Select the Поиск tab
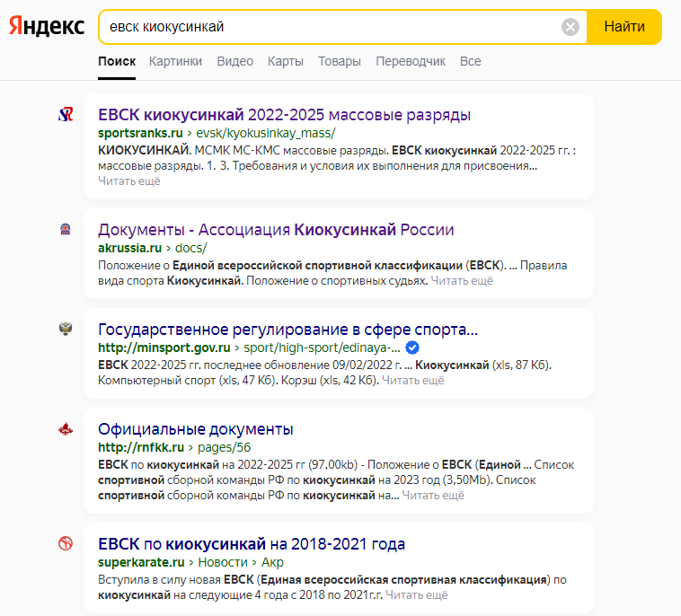The height and width of the screenshot is (616, 681). pos(117,61)
